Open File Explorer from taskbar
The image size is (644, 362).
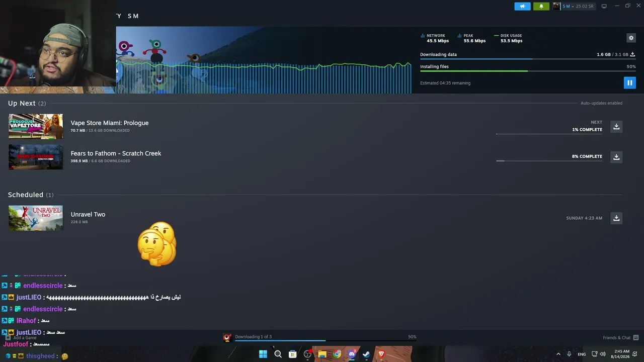[x=322, y=354]
